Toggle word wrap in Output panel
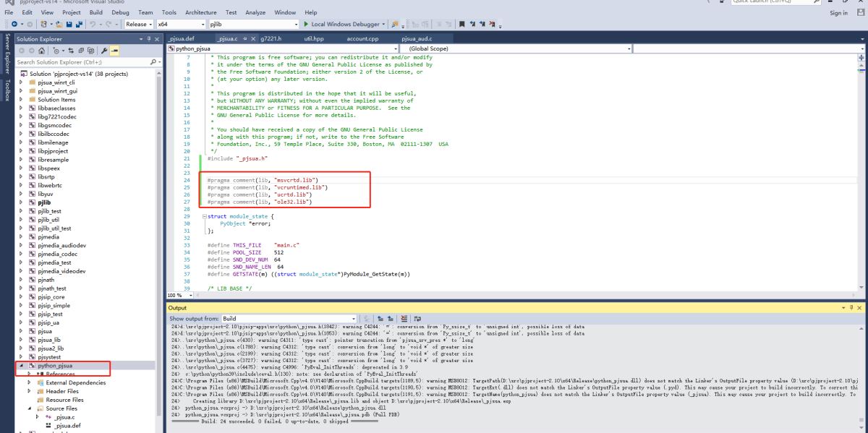 point(416,318)
